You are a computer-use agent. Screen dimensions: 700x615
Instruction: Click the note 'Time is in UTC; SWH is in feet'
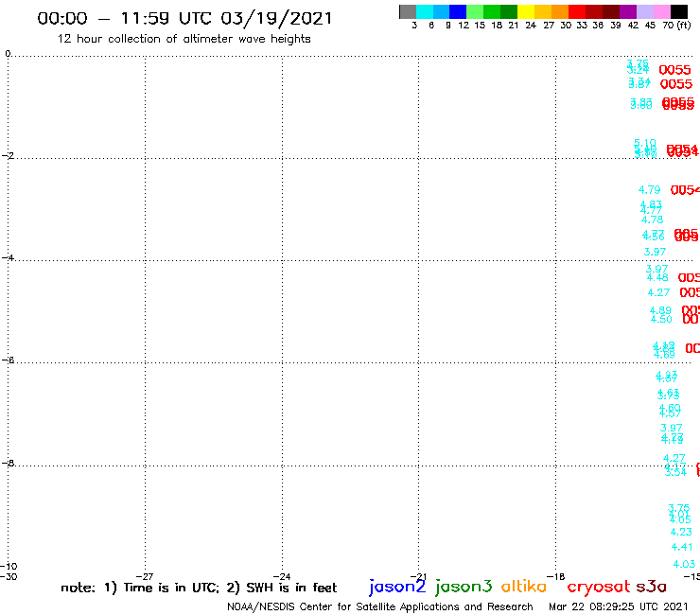(x=199, y=588)
